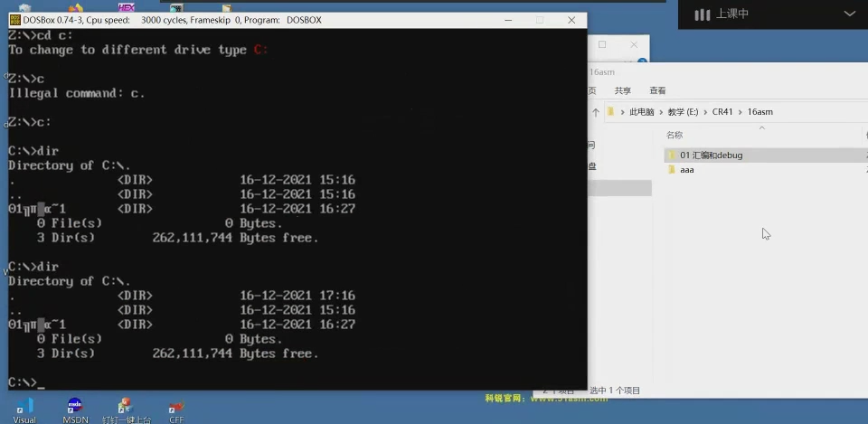
Task: Open the 查看 ribbon tab
Action: (657, 90)
